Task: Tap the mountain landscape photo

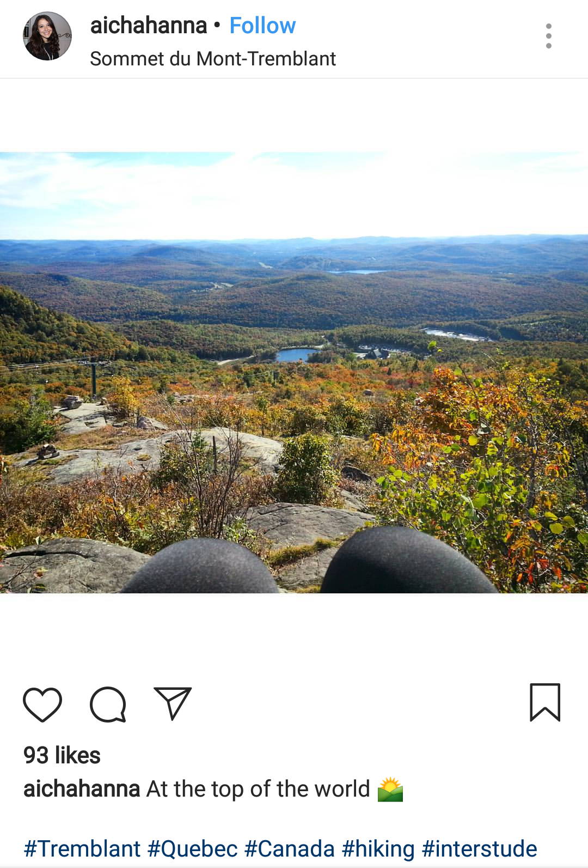Action: point(294,372)
